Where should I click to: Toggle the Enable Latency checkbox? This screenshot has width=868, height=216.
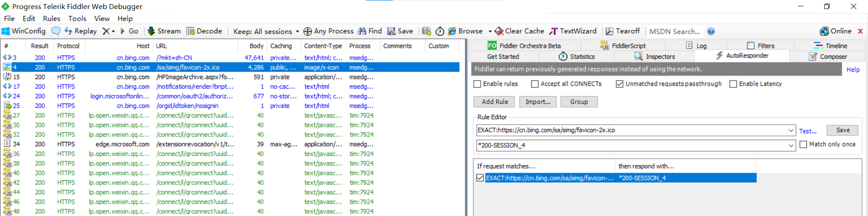point(733,84)
